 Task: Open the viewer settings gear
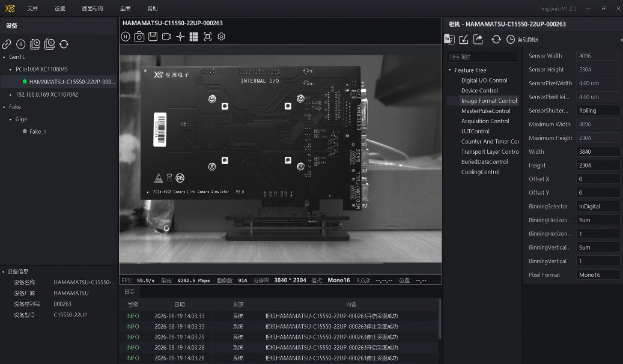point(221,37)
